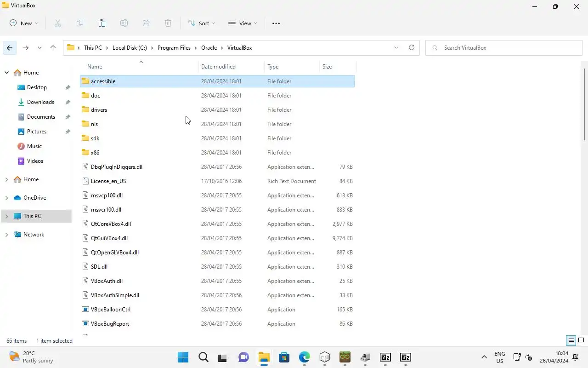Viewport: 588px width, 368px height.
Task: Open the New dropdown menu
Action: tap(24, 23)
